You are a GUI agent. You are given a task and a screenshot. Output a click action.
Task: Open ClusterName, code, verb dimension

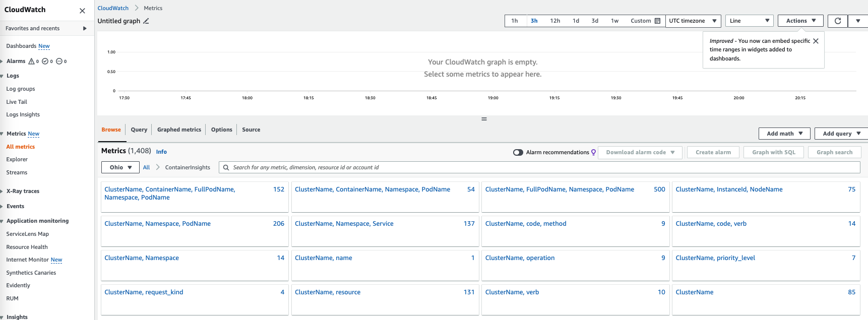[711, 224]
